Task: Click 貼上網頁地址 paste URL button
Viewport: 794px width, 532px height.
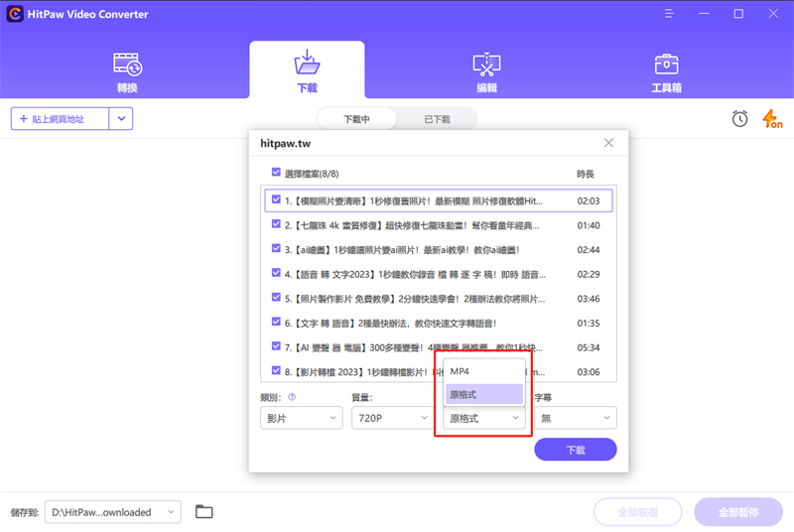Action: [x=60, y=118]
